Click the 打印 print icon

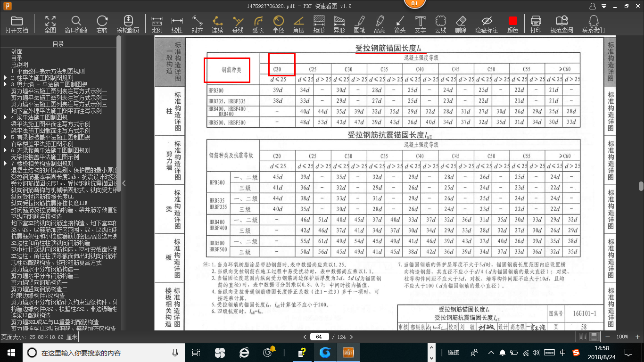point(536,24)
